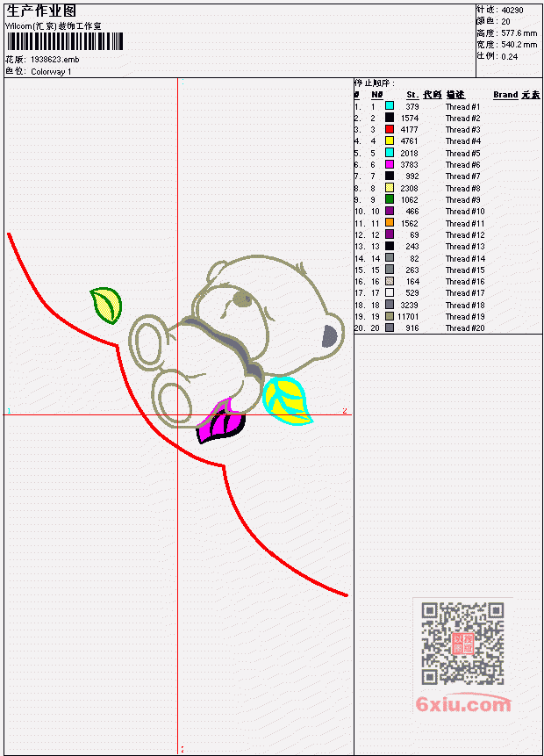Pick the olive swatch for Thread #19

(390, 316)
